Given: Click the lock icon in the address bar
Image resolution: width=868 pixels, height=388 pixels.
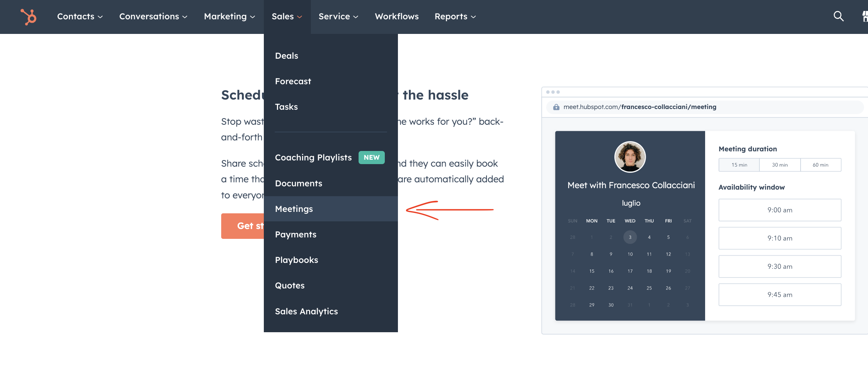Looking at the screenshot, I should (556, 106).
